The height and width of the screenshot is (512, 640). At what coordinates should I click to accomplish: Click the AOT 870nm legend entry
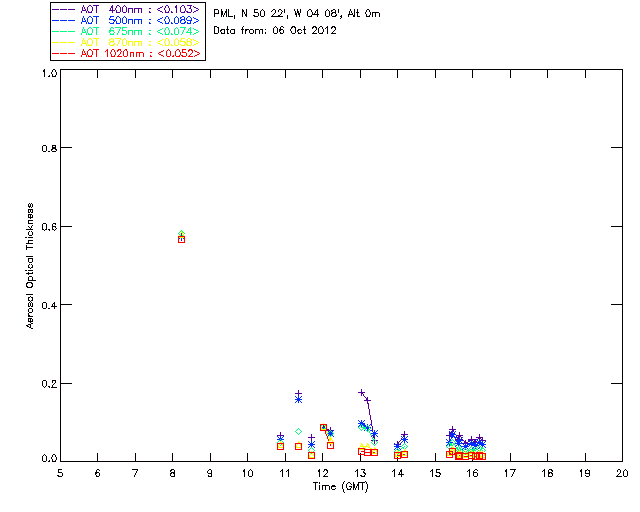127,42
